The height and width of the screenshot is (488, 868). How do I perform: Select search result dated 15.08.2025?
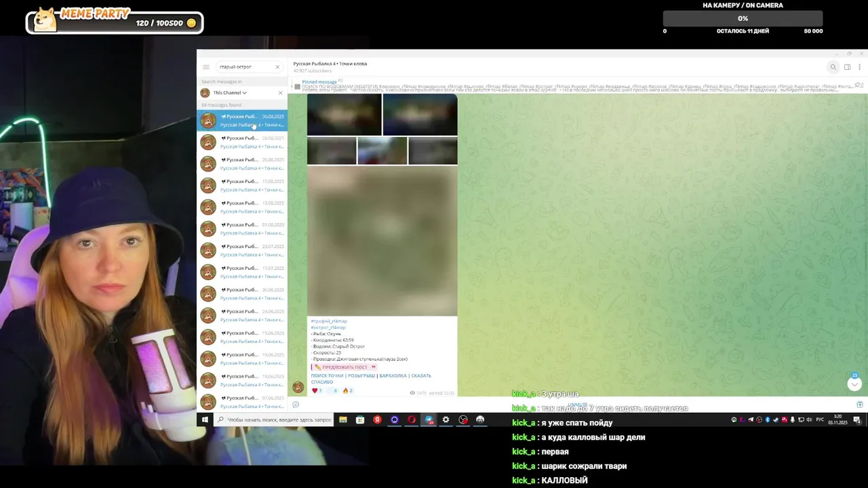click(x=242, y=186)
